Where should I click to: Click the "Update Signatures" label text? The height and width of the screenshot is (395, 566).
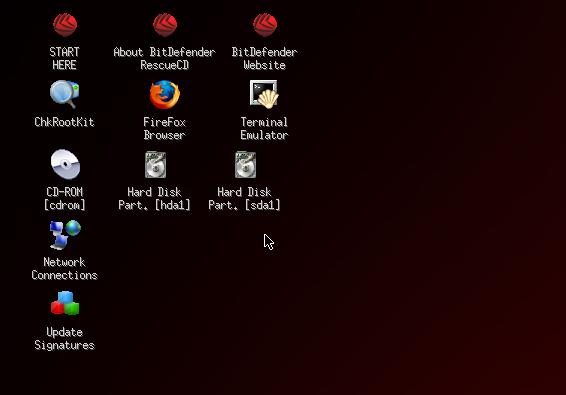(x=64, y=339)
